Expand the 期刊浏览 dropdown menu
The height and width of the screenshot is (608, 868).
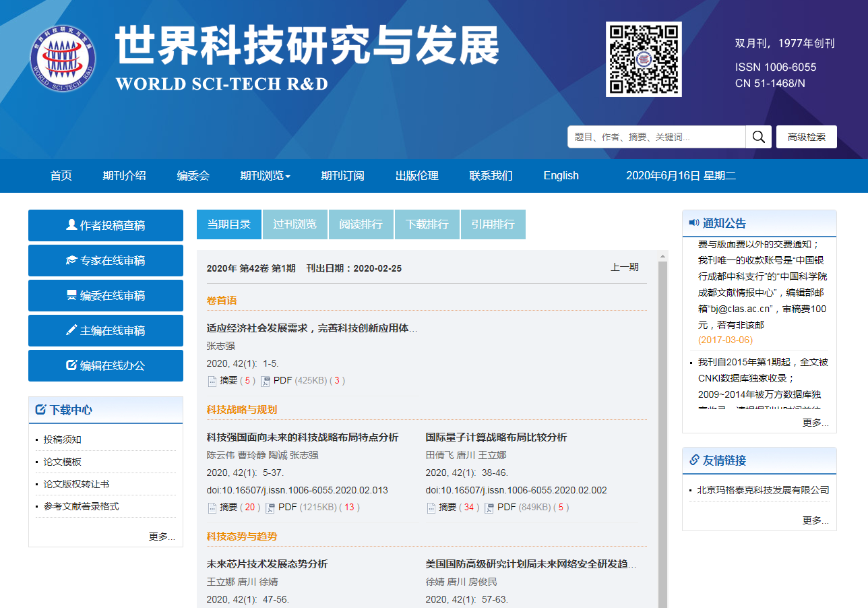(265, 176)
